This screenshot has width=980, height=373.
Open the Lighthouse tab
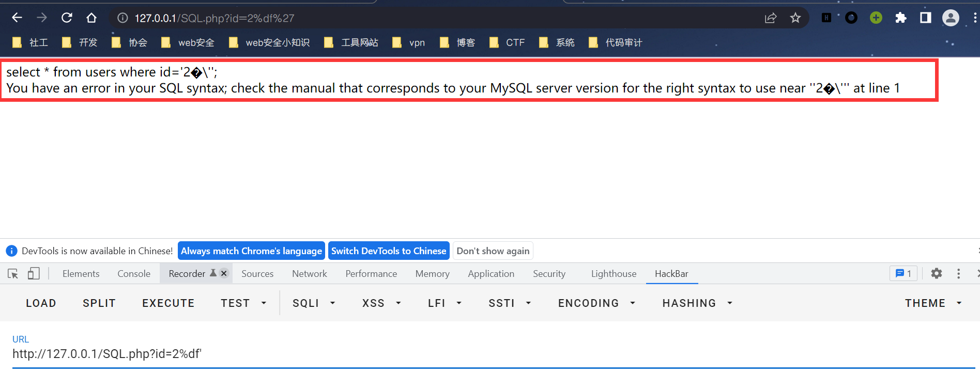614,274
